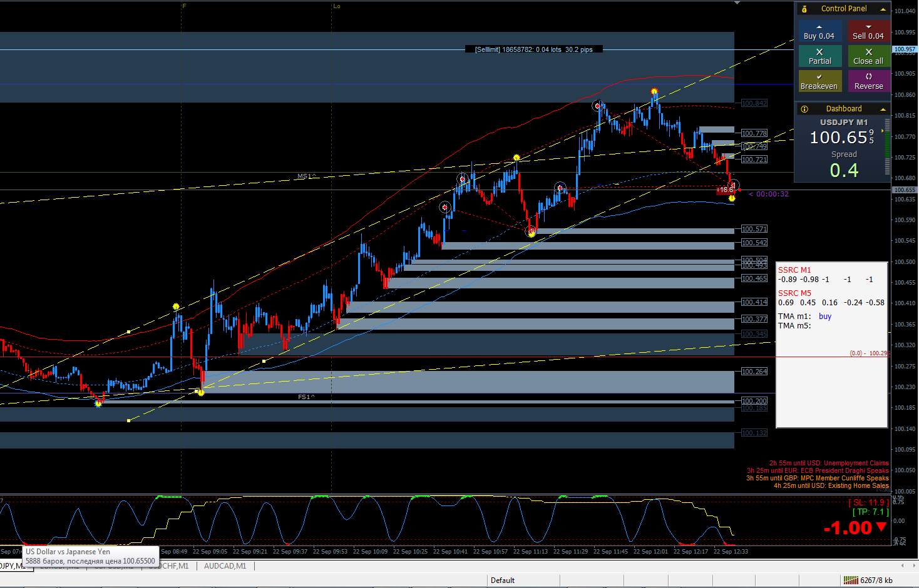
Task: Click the TMA m1 buy signal text
Action: [825, 317]
